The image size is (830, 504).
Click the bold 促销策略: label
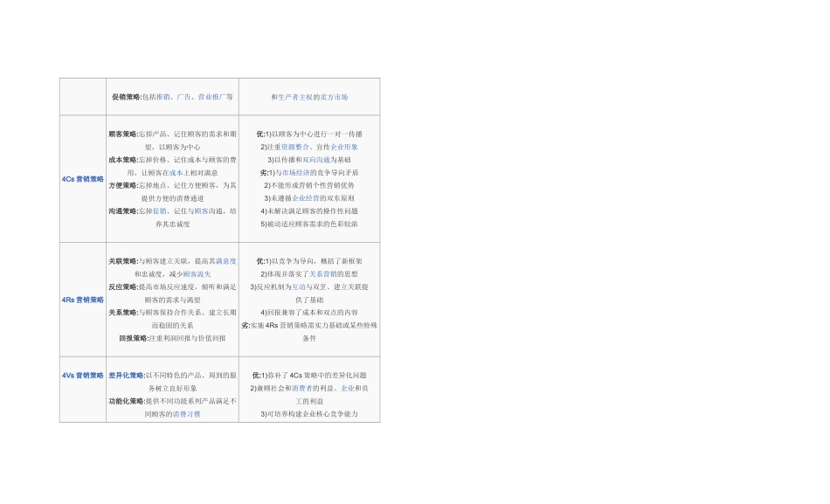tap(127, 97)
